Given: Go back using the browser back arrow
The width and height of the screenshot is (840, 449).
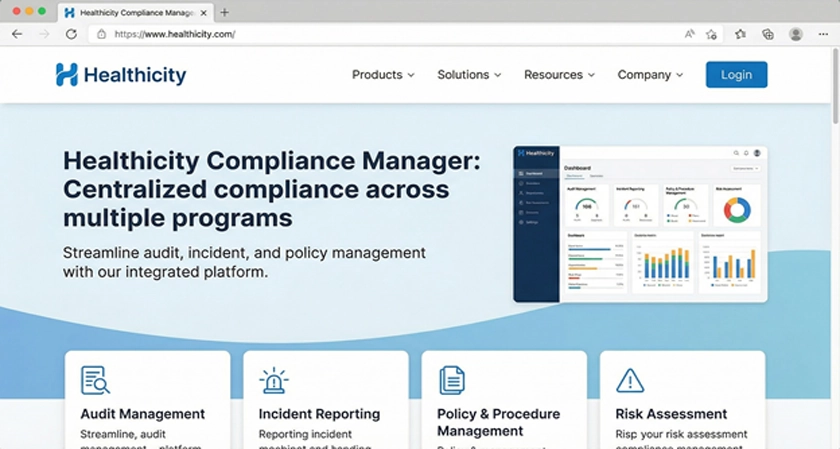Looking at the screenshot, I should pyautogui.click(x=17, y=34).
